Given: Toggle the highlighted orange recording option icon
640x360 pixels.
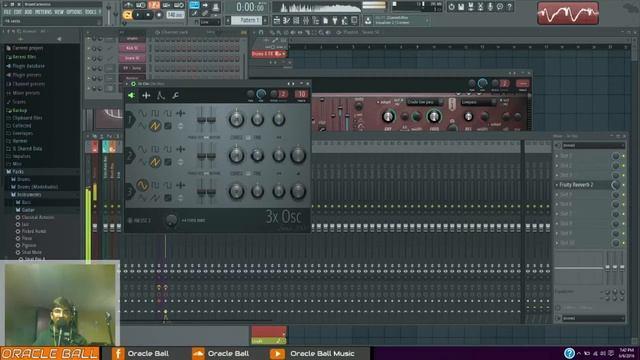Looking at the screenshot, I should (154, 5).
